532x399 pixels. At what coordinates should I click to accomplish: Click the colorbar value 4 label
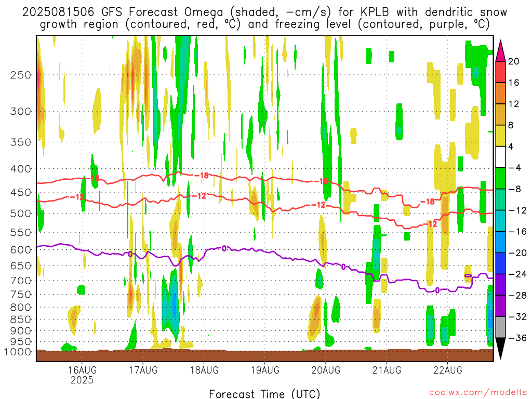(511, 147)
